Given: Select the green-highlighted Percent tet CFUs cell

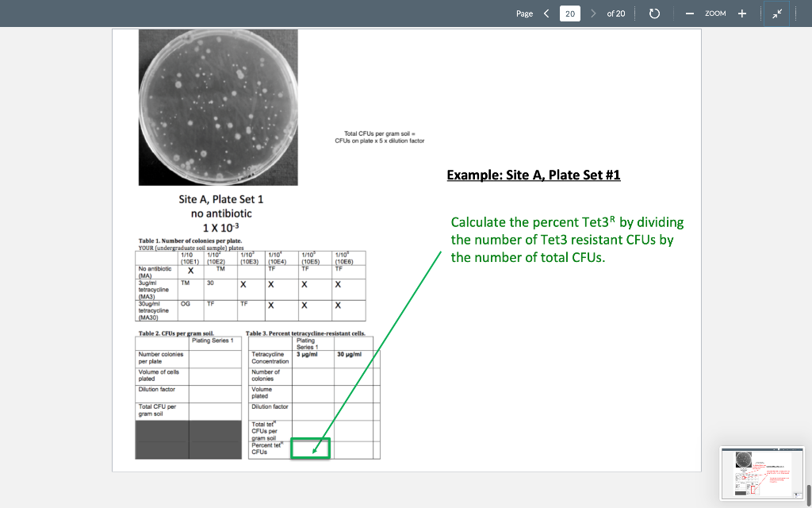Looking at the screenshot, I should pyautogui.click(x=309, y=448).
